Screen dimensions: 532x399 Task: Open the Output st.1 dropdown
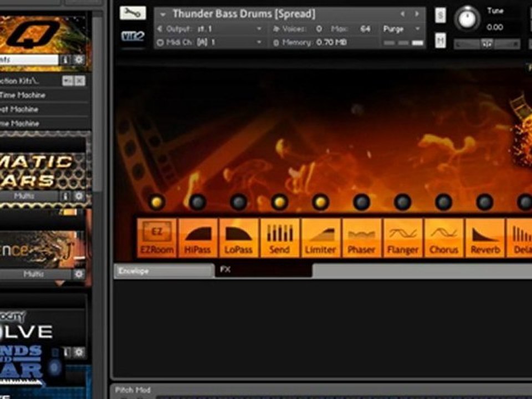[x=209, y=29]
